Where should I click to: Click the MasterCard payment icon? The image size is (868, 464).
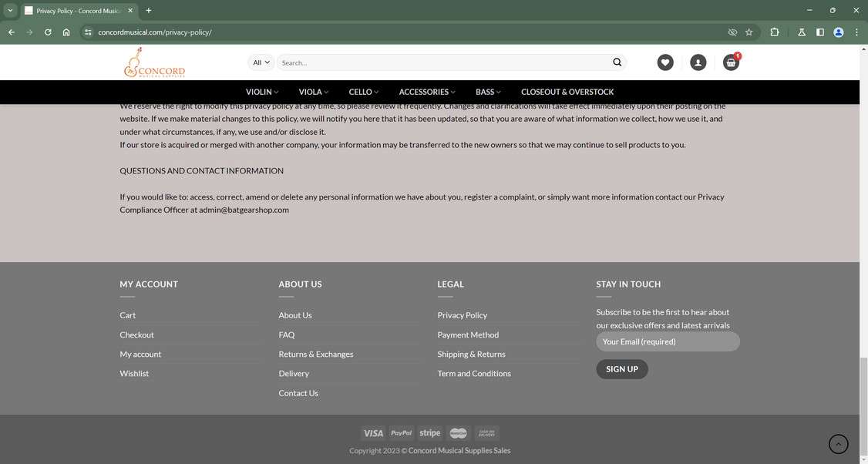(x=459, y=433)
